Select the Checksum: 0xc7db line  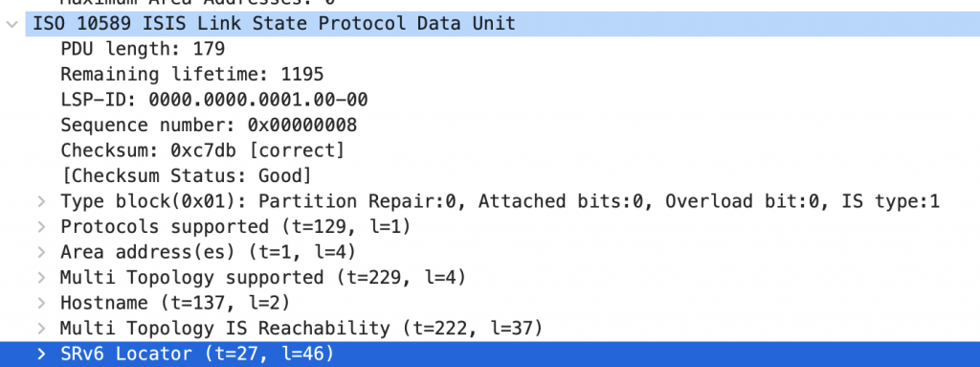[x=203, y=151]
